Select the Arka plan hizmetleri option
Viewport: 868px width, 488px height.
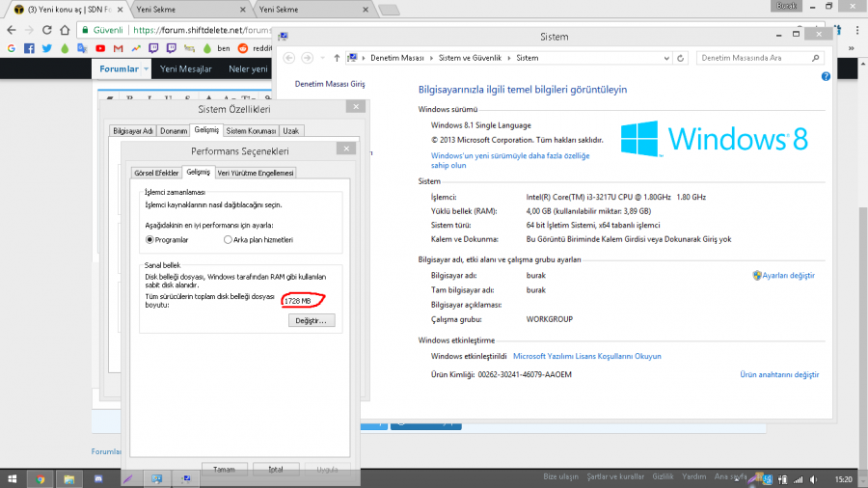pos(228,239)
